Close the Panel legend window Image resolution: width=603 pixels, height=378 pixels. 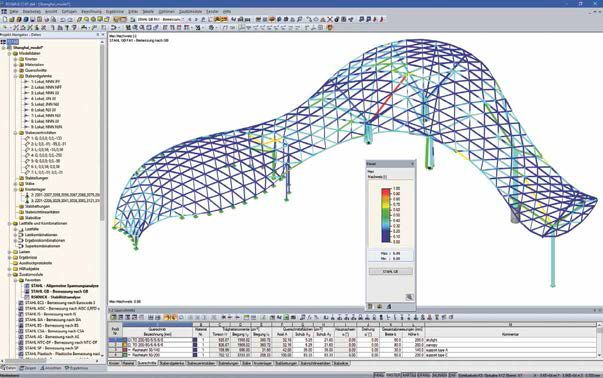412,164
